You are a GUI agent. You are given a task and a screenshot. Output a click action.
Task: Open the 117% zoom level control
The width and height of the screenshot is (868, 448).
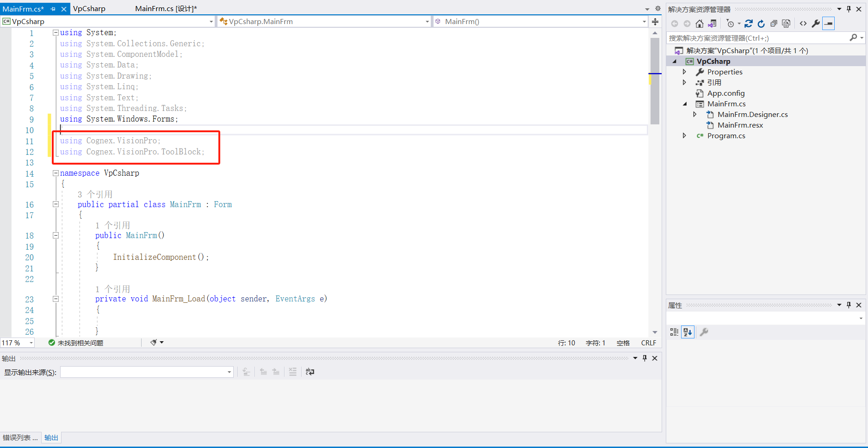click(17, 343)
